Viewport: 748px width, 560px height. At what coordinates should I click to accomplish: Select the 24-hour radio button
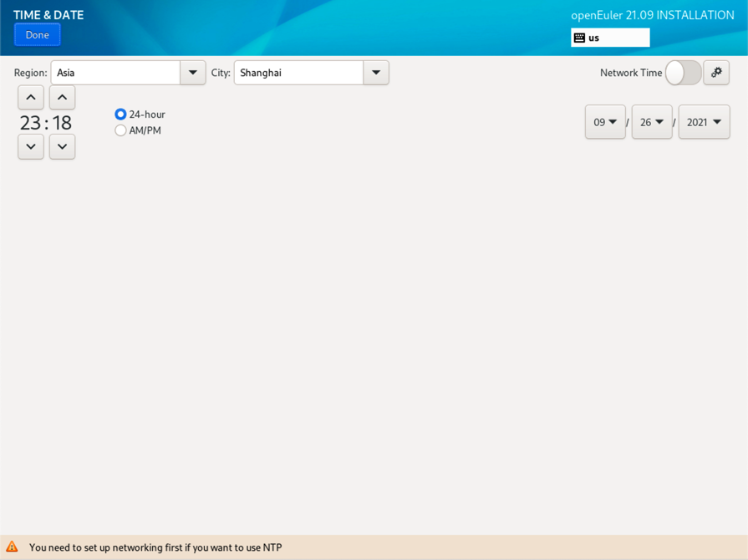120,115
